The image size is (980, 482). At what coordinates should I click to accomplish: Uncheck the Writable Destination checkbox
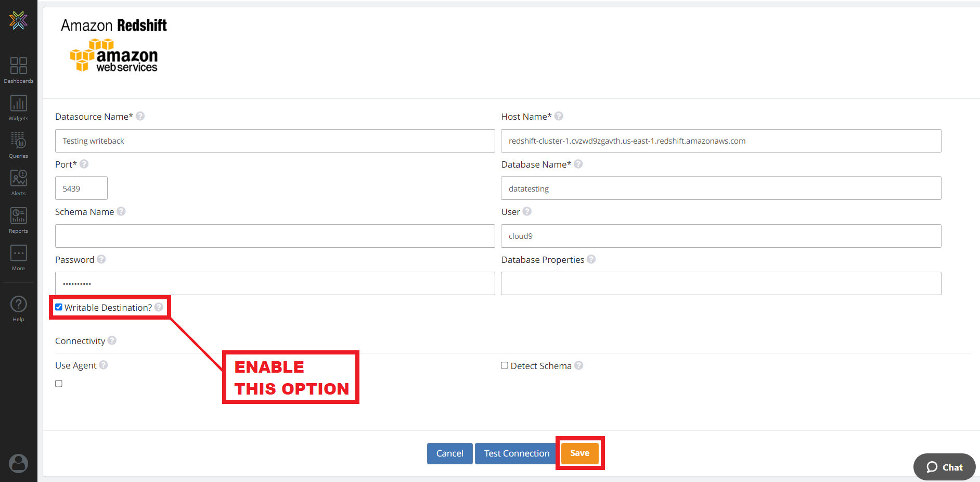pos(59,307)
